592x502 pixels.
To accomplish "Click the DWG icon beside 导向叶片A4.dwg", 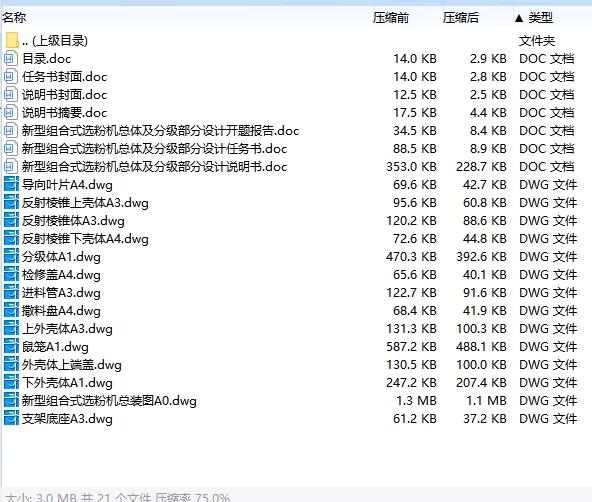I will tap(11, 185).
